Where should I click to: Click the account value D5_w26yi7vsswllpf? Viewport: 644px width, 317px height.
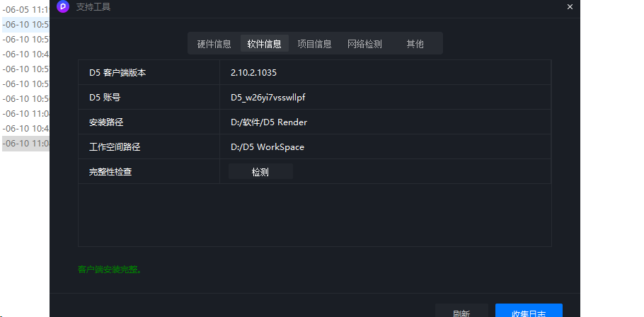click(x=268, y=98)
